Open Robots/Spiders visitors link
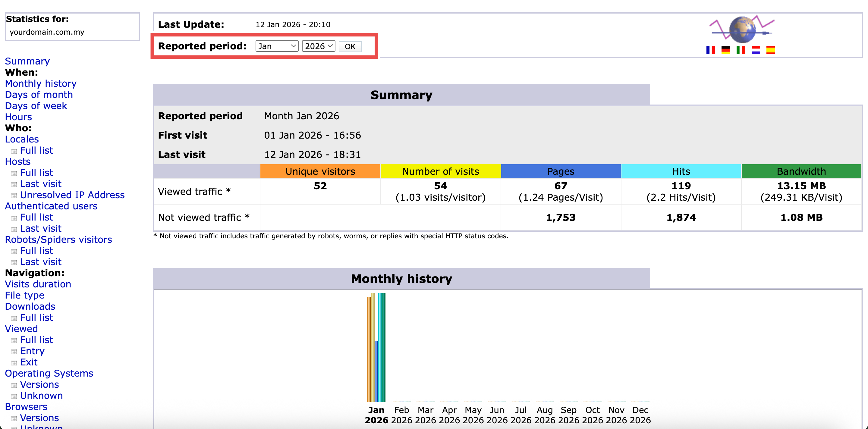 pos(58,240)
